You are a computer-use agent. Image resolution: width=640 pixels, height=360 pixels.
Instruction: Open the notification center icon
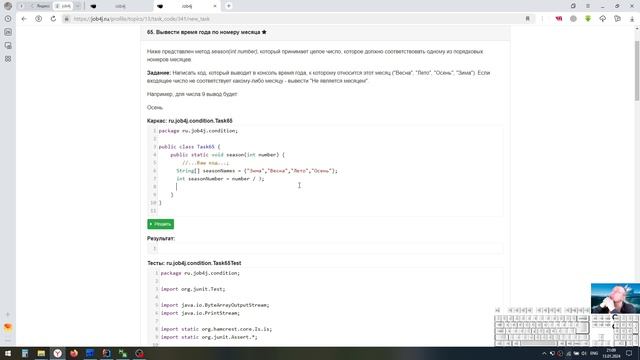pyautogui.click(x=629, y=353)
